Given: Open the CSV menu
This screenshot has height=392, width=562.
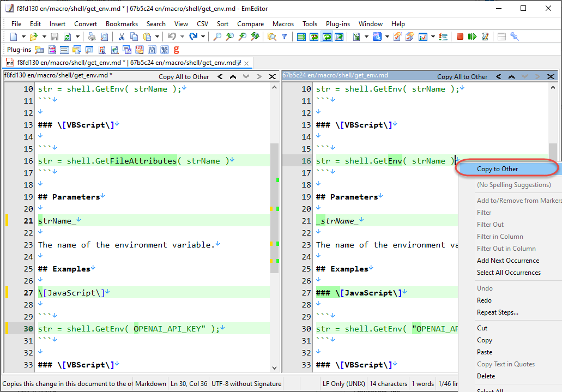Looking at the screenshot, I should (203, 24).
